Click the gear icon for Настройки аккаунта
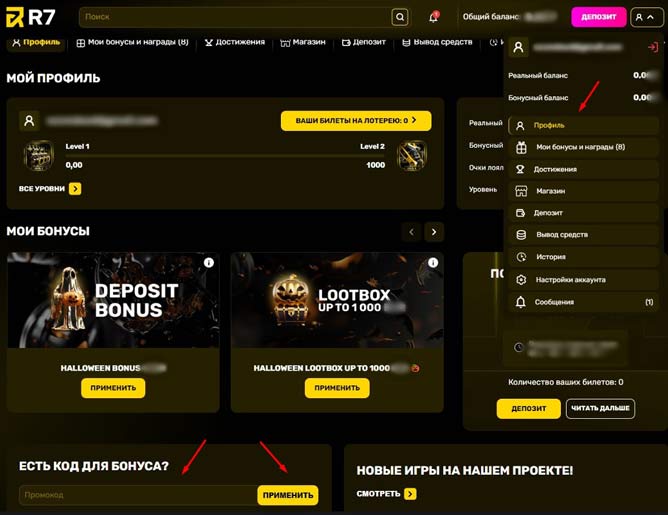668x515 pixels. 521,280
